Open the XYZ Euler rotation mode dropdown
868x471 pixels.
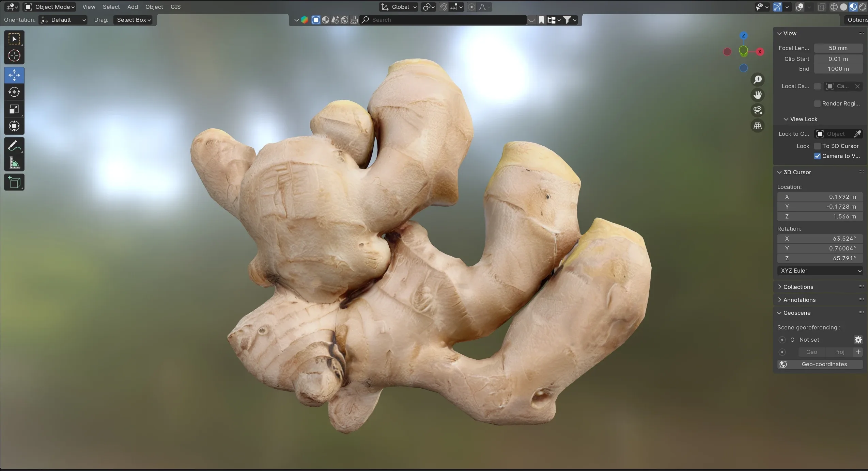(820, 271)
